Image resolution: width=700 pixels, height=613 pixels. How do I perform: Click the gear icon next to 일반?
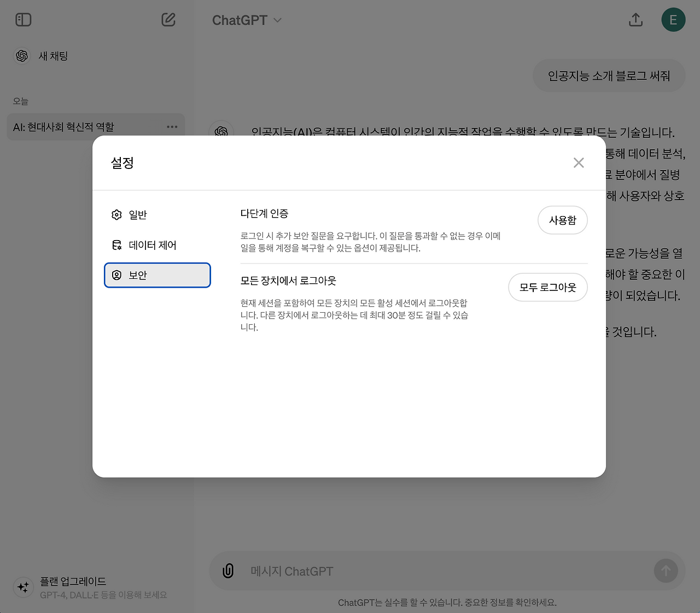pos(116,215)
